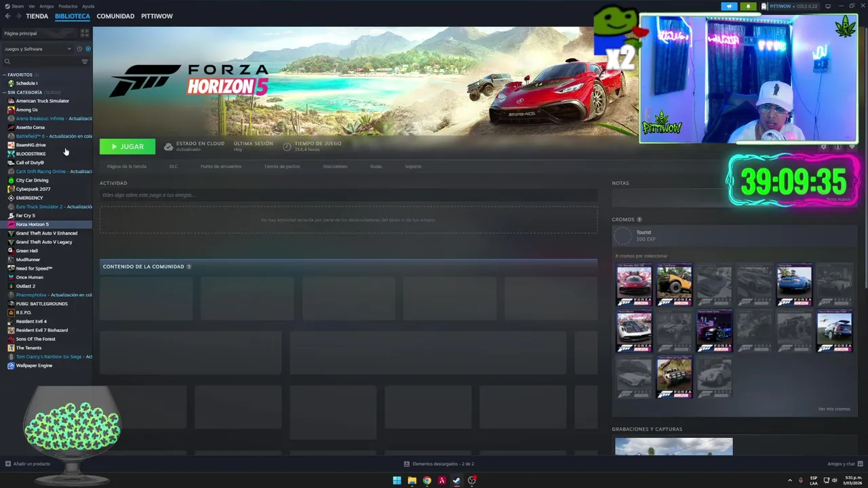Click the activity post input field
This screenshot has width=868, height=488.
click(349, 195)
